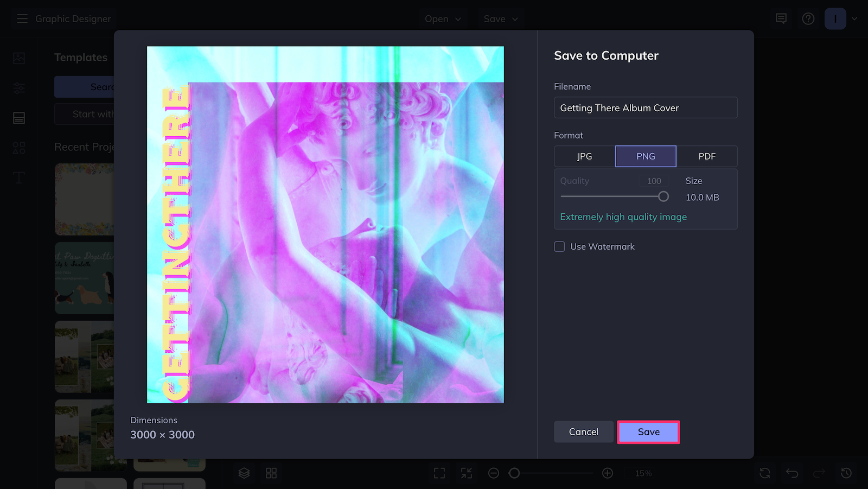
Task: Click the Save button to export
Action: 648,431
